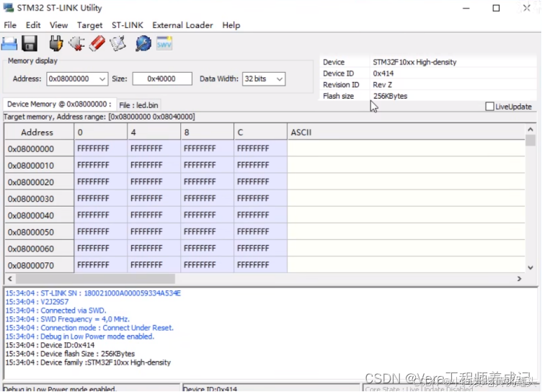The height and width of the screenshot is (392, 542).
Task: Click the Address column header
Action: [39, 132]
